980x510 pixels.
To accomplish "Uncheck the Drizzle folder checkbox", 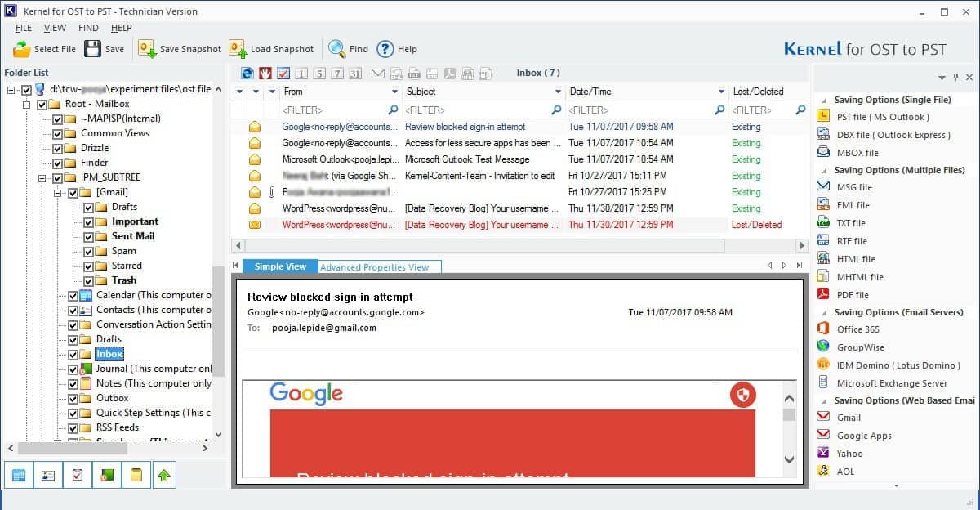I will 58,149.
